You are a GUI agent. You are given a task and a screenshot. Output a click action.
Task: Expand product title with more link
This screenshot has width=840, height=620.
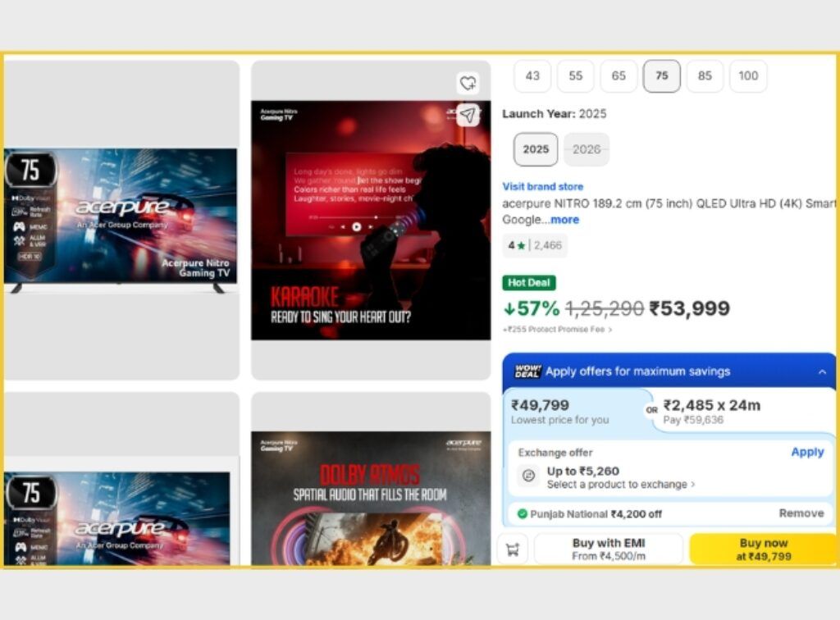pyautogui.click(x=564, y=220)
